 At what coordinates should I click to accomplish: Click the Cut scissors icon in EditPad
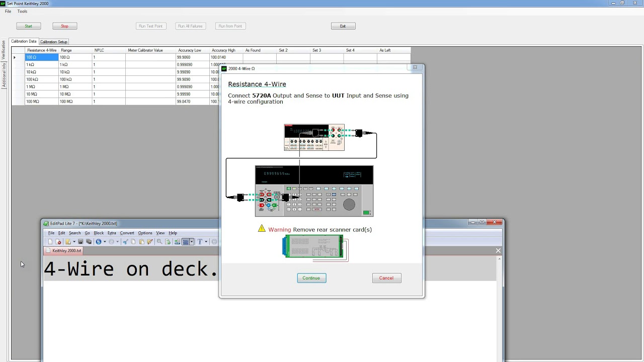coord(125,242)
